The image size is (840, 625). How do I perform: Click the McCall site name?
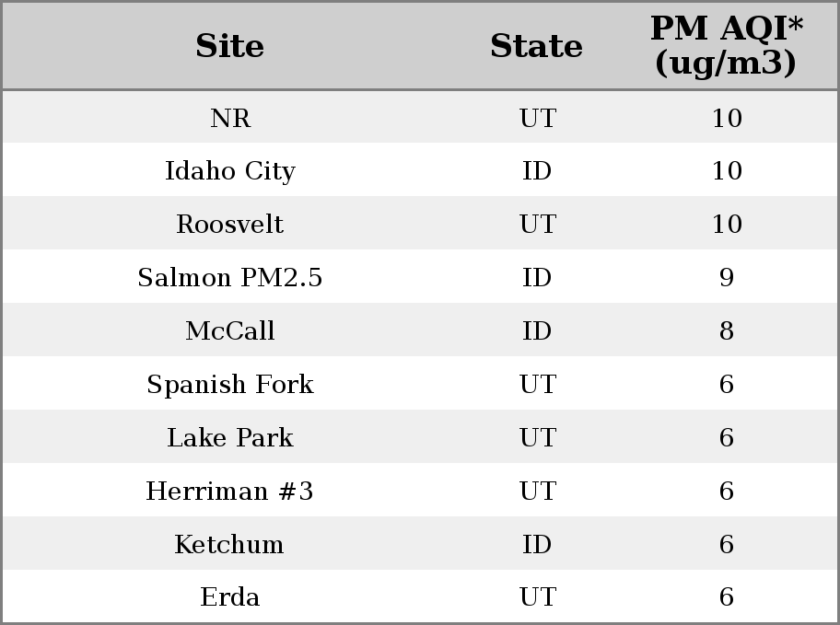pos(230,330)
